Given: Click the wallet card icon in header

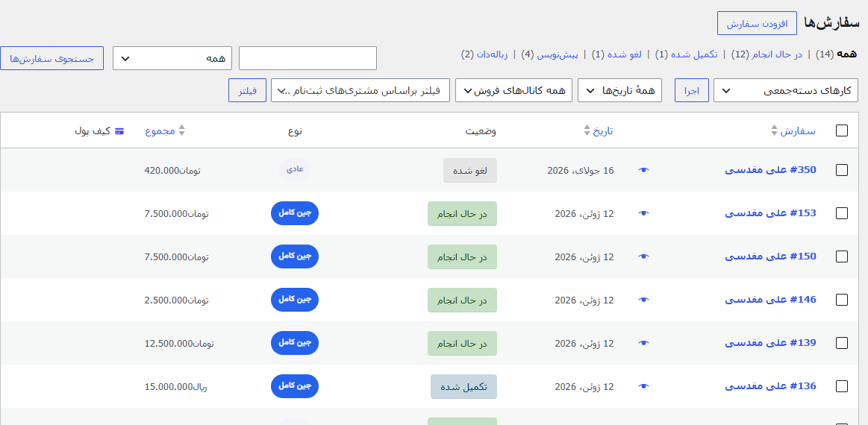Looking at the screenshot, I should point(119,131).
